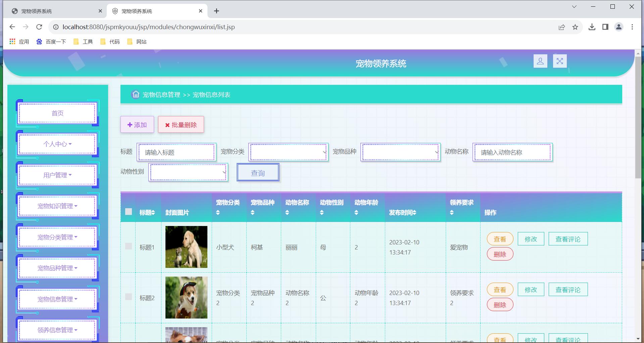Open the cover image thumbnail for 标题1
The image size is (644, 343).
coord(186,247)
